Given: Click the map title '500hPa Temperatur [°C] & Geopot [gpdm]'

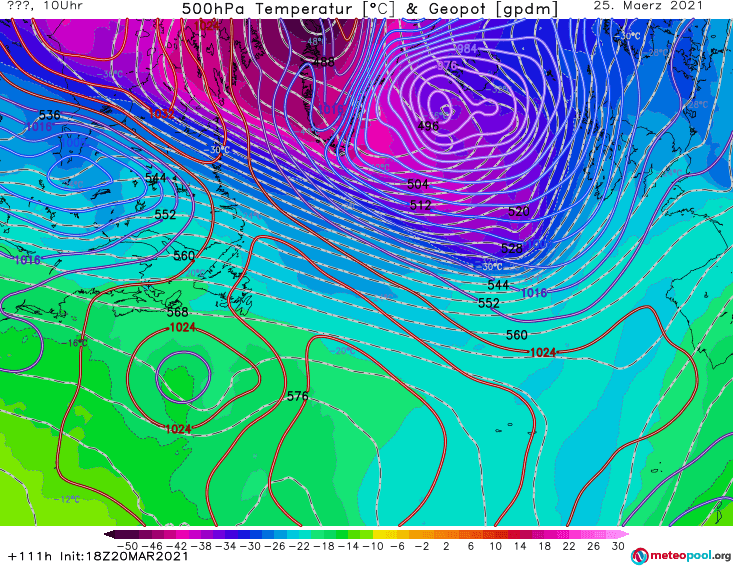Looking at the screenshot, I should coord(369,9).
